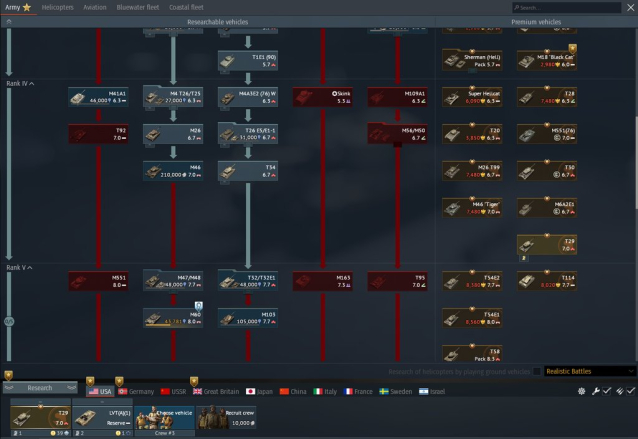Screen dimensions: 638x439
Task: Collapse the Rank IV section
Action: [20, 84]
